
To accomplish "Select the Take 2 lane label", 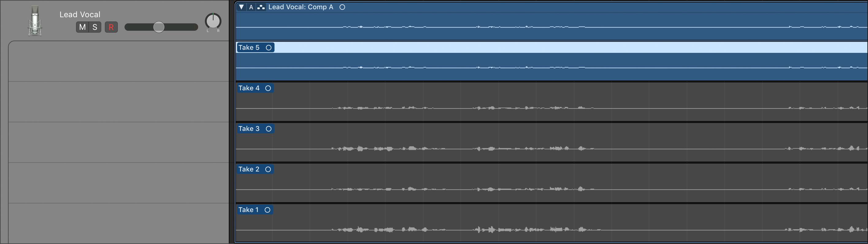I will click(x=249, y=169).
